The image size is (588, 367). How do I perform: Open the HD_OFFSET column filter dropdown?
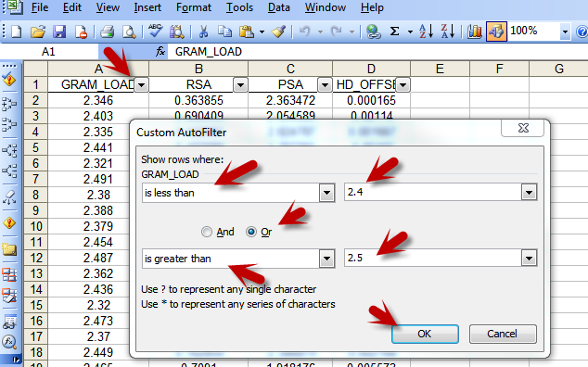click(403, 85)
